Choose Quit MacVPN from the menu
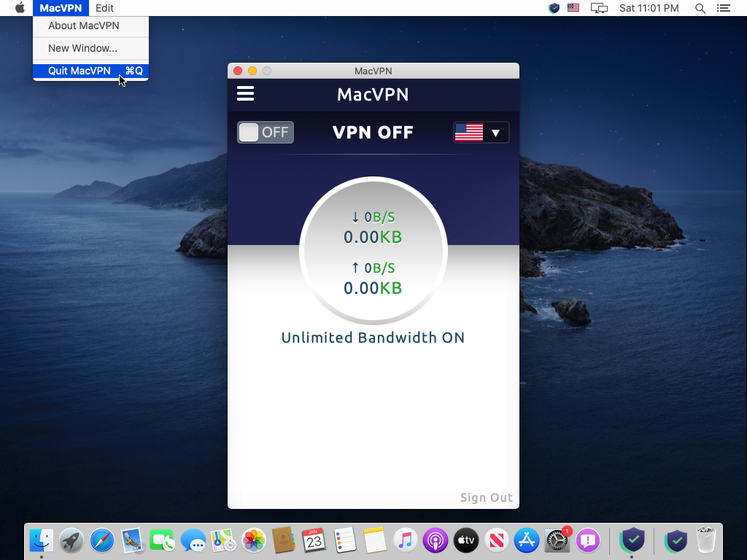Screen dimensions: 747x560 [90, 71]
